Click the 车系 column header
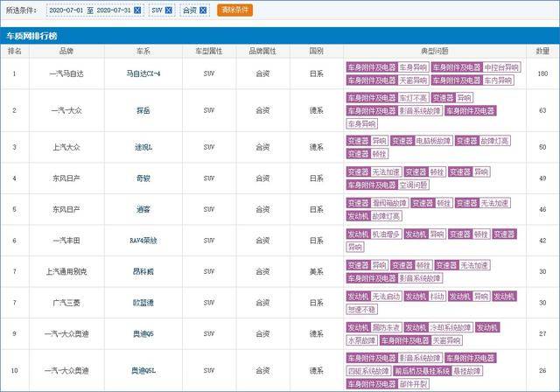 (143, 51)
